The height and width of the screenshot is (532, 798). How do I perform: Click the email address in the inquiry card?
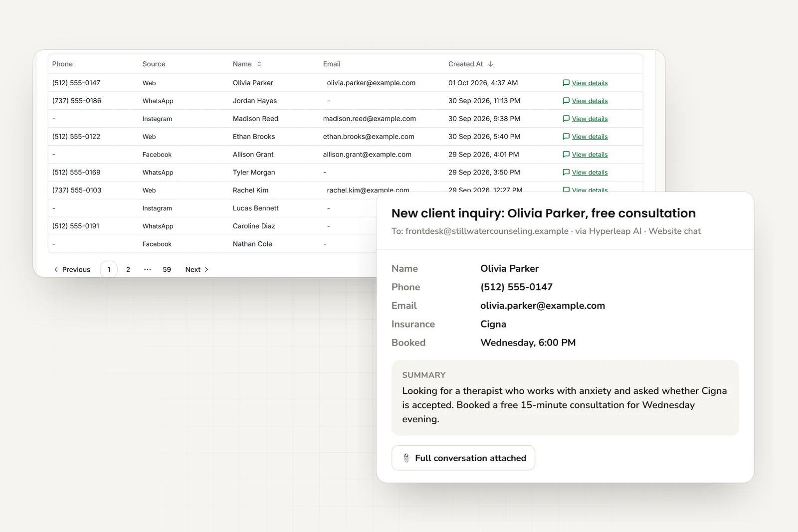[543, 306]
